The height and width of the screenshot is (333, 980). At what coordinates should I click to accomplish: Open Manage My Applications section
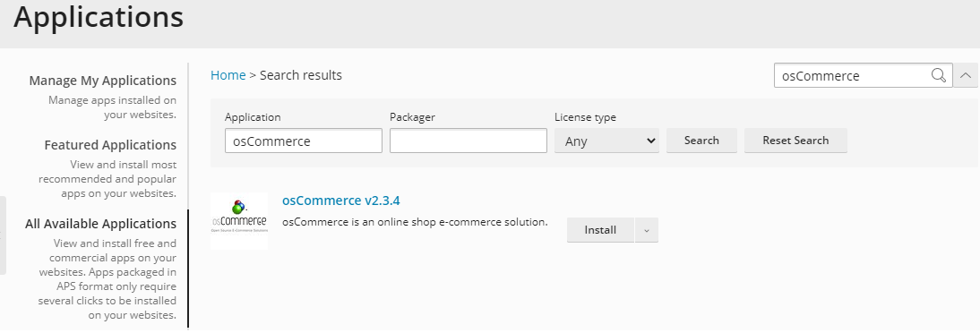click(x=102, y=81)
